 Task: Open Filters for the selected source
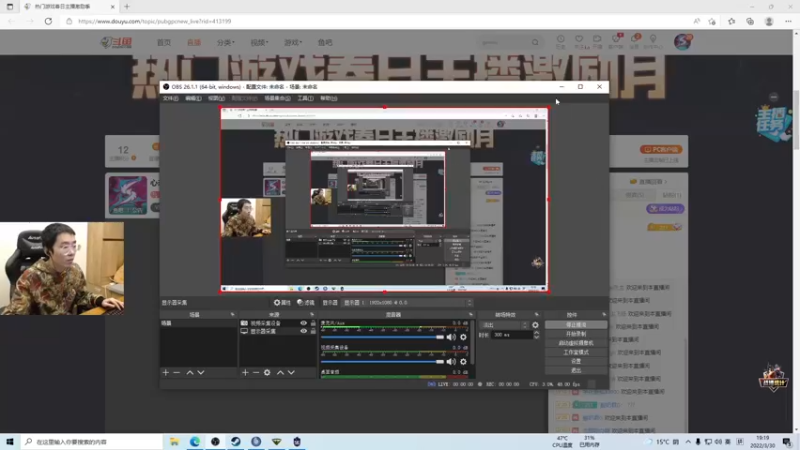point(306,303)
